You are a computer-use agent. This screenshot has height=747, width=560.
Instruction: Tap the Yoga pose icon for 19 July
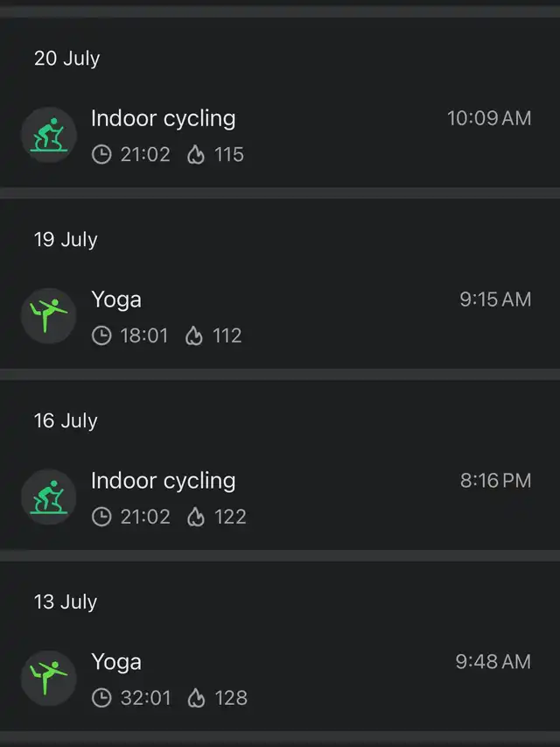(x=49, y=316)
